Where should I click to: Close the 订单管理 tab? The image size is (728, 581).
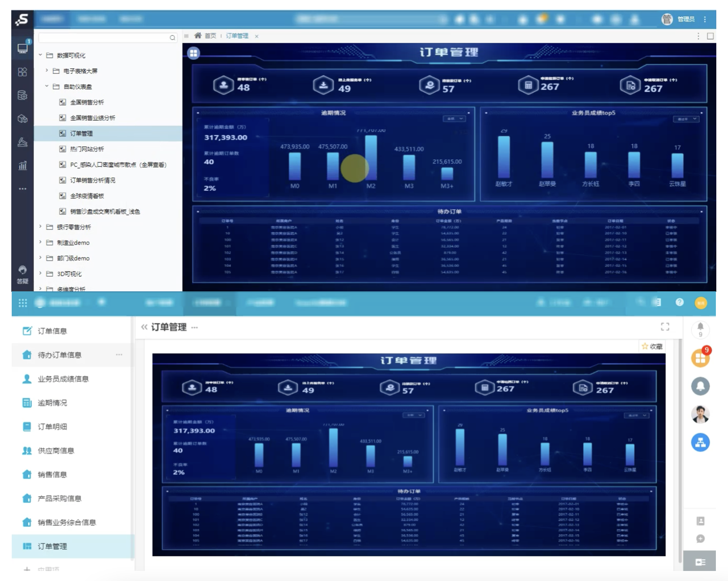point(257,36)
